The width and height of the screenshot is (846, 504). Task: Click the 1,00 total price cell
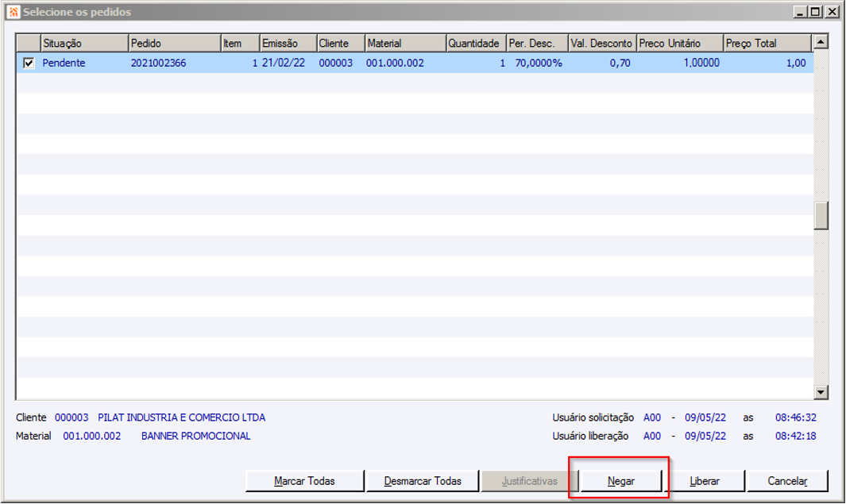796,63
